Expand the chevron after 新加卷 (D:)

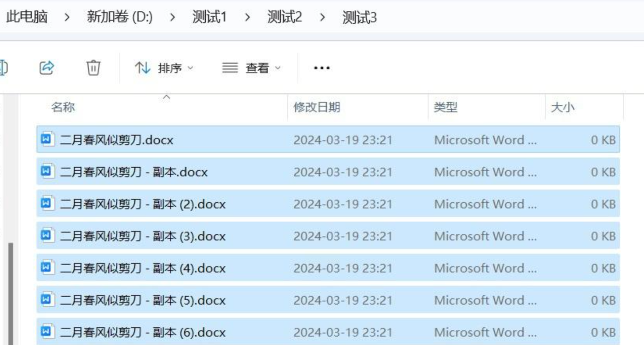click(173, 18)
